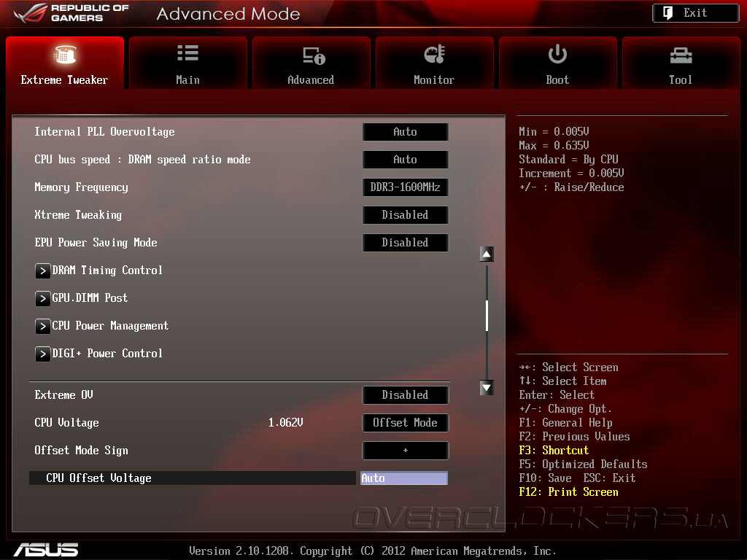Click the ASUS logo at bottom left
Image resolution: width=747 pixels, height=560 pixels.
46,550
